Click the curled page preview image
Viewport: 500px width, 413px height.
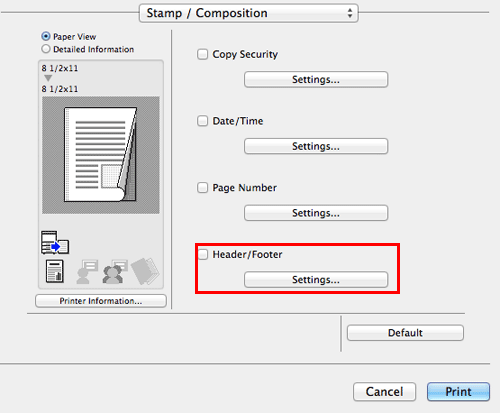click(101, 155)
